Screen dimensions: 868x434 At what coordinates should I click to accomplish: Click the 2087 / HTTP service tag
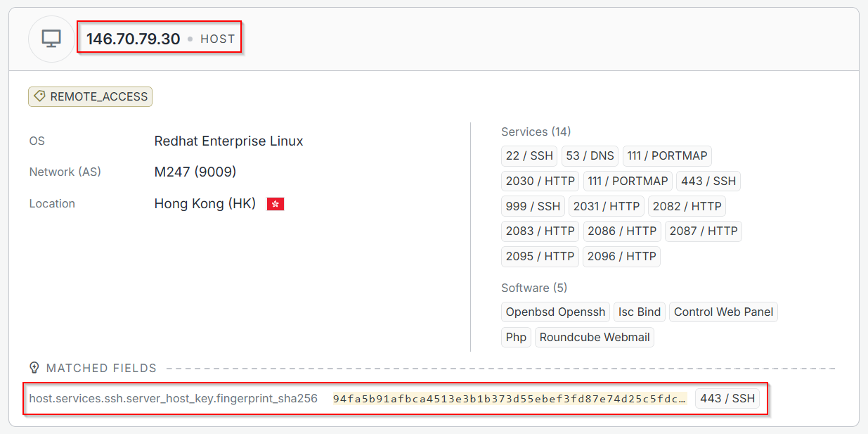coord(703,231)
